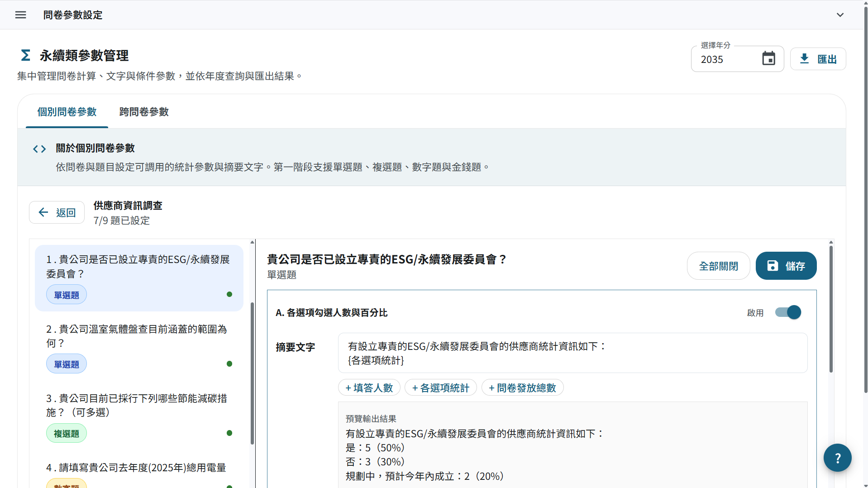Click the green status dot for question 3
This screenshot has height=488, width=868.
229,433
